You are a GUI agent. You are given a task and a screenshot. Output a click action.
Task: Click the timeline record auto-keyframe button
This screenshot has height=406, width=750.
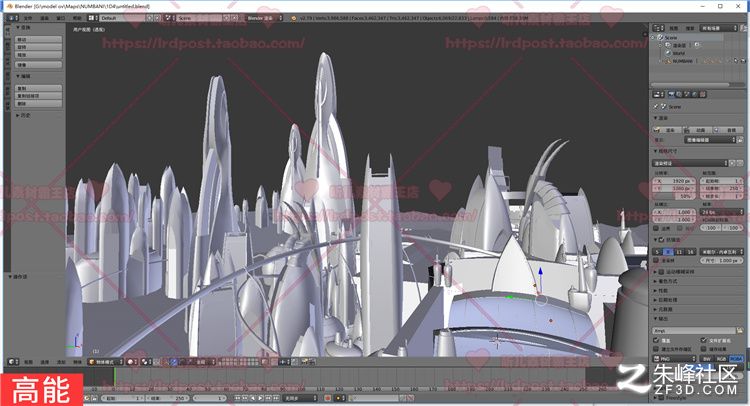[x=328, y=398]
